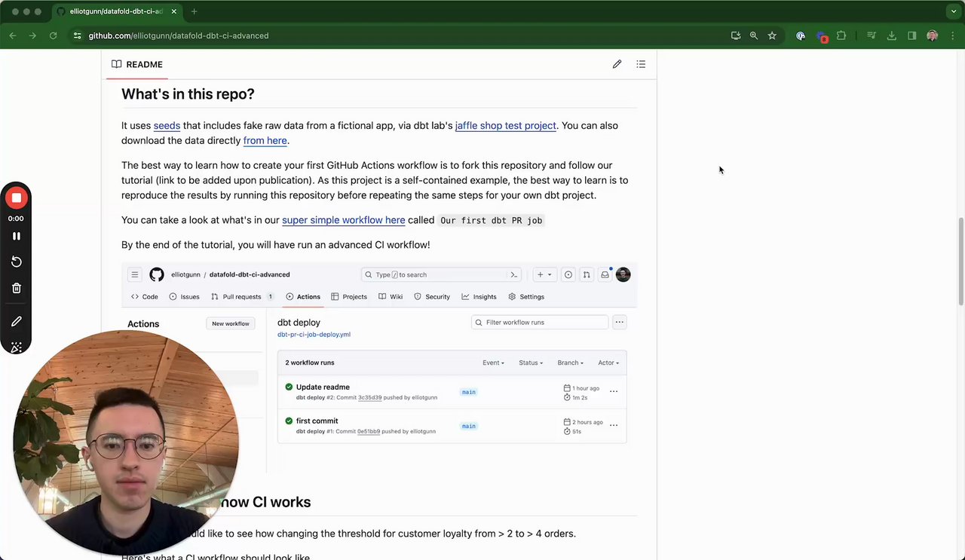Toggle the browser side panel
965x560 pixels.
click(912, 35)
